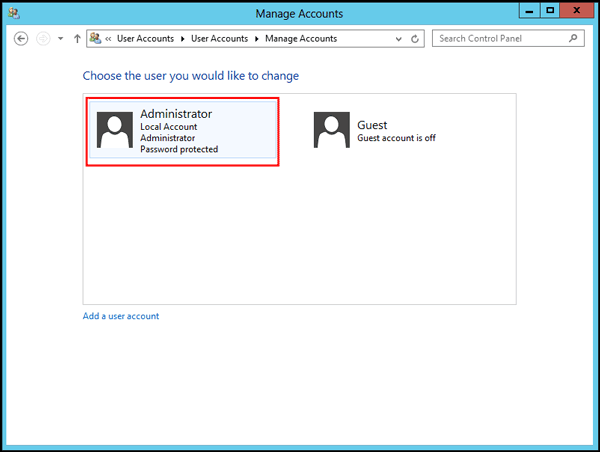Click the forward navigation arrow
This screenshot has height=452, width=600.
point(43,39)
